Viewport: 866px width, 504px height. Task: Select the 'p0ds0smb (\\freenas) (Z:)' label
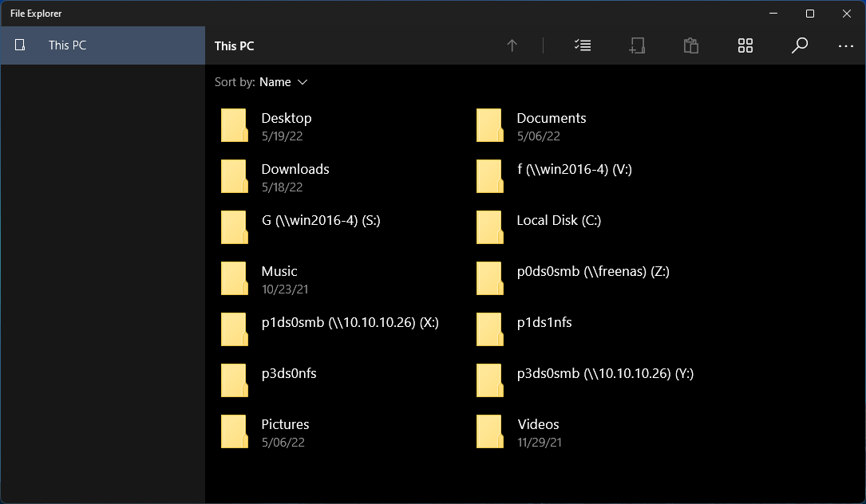[593, 271]
